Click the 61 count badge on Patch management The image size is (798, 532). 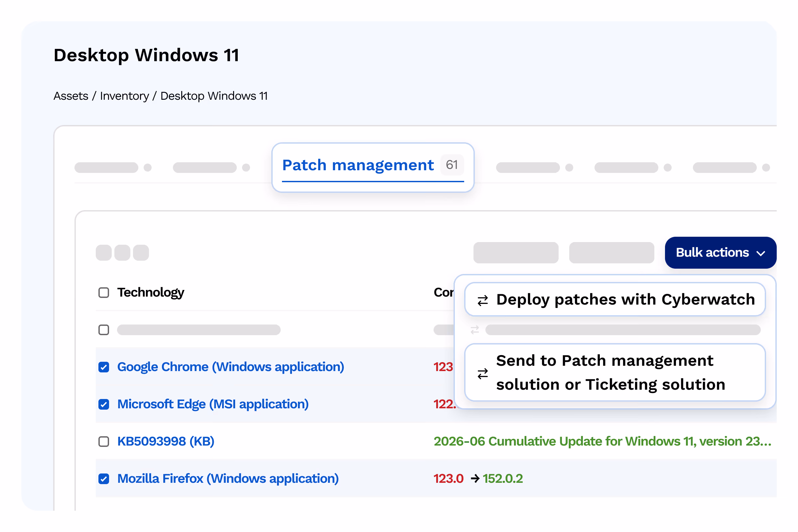point(452,165)
